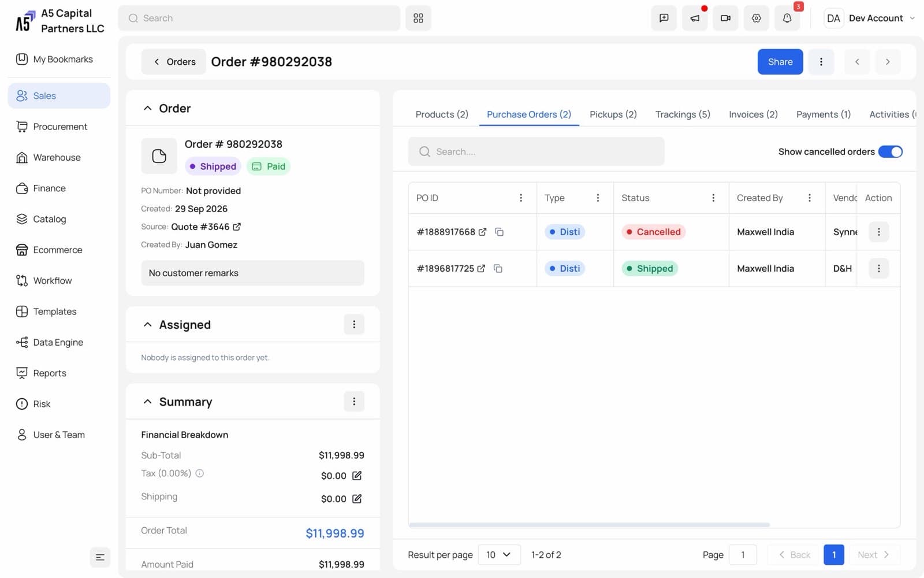Open Status column options menu

pos(713,198)
